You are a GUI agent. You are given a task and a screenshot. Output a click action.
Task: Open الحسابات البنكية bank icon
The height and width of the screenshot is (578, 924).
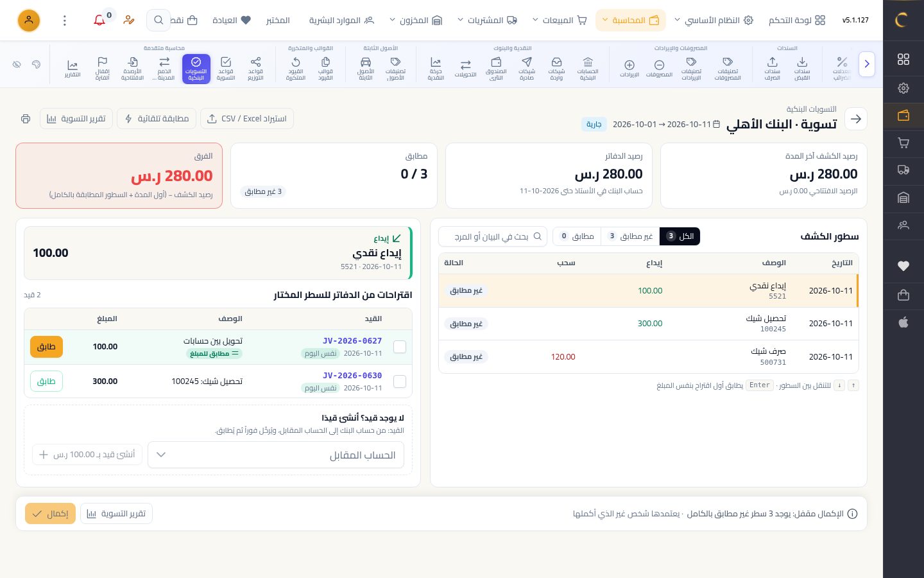pyautogui.click(x=588, y=69)
